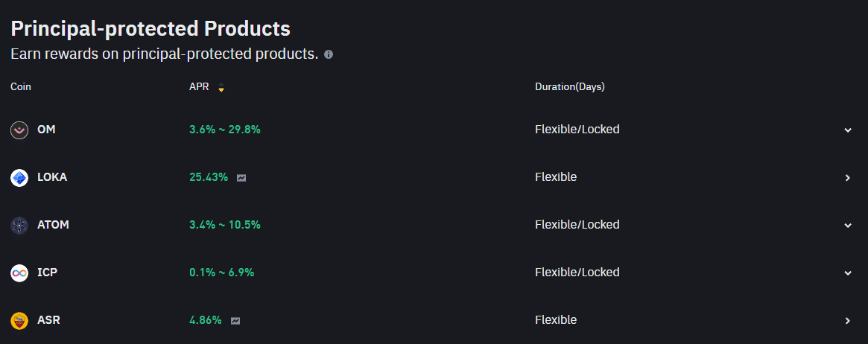Sort the list by APR

221,87
